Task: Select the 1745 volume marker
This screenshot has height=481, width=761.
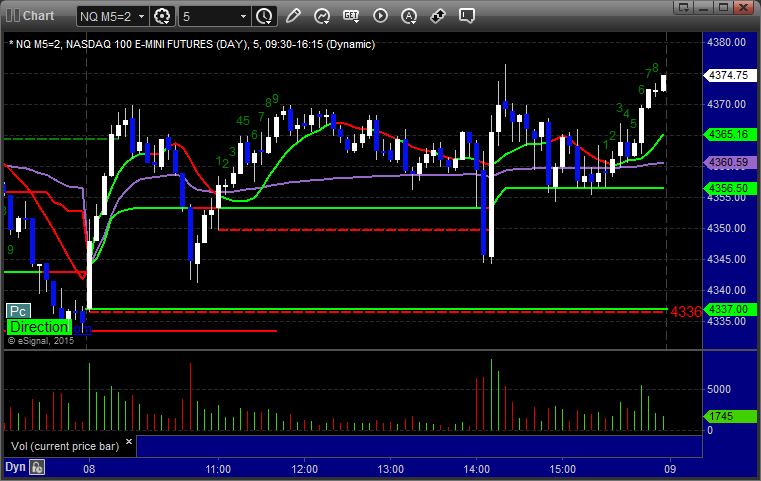Action: (x=729, y=416)
